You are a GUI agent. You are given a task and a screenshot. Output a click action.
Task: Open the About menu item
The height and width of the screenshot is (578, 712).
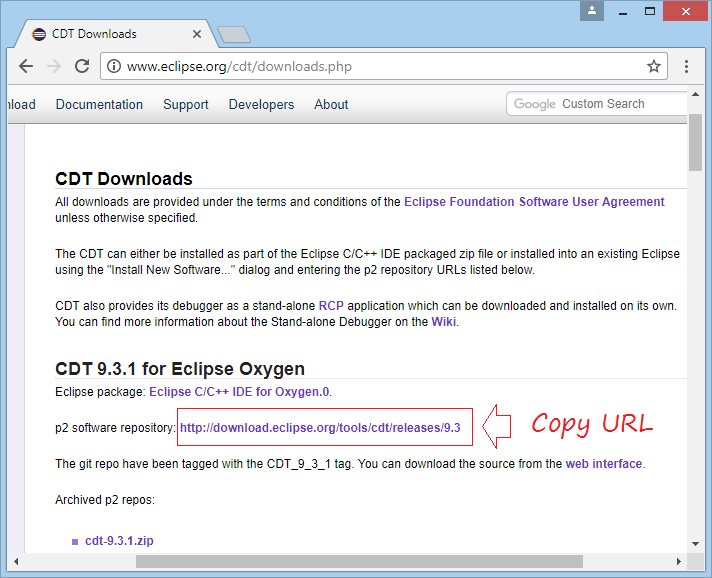[x=331, y=104]
